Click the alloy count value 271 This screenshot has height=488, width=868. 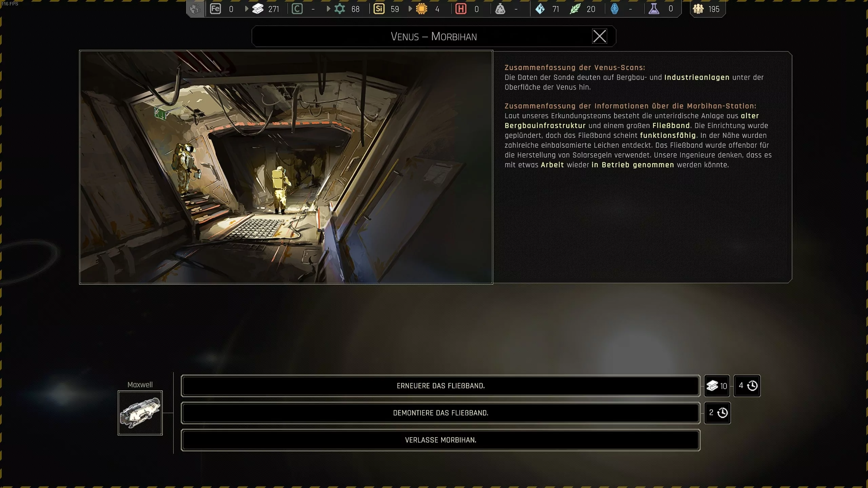click(274, 9)
